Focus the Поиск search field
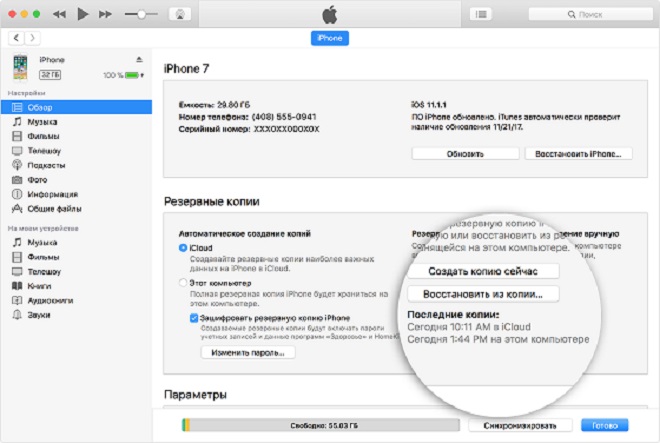The height and width of the screenshot is (443, 660). [x=590, y=14]
